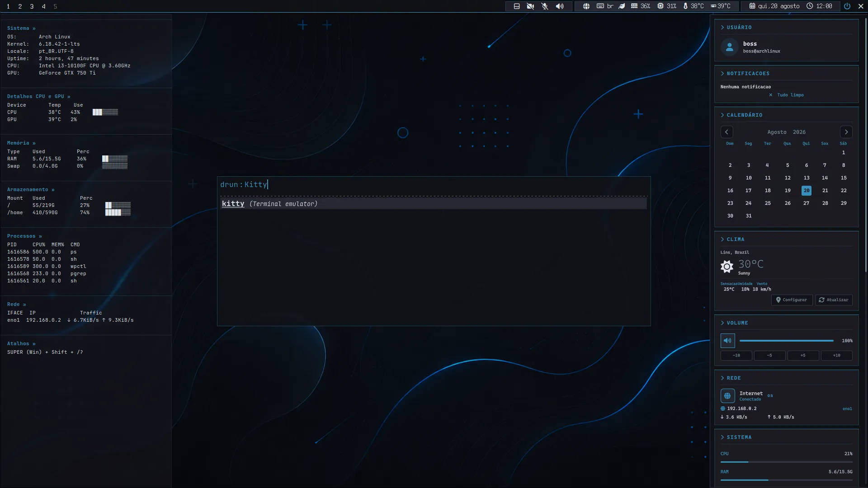Click the Atalhos » header
868x488 pixels.
pyautogui.click(x=21, y=343)
